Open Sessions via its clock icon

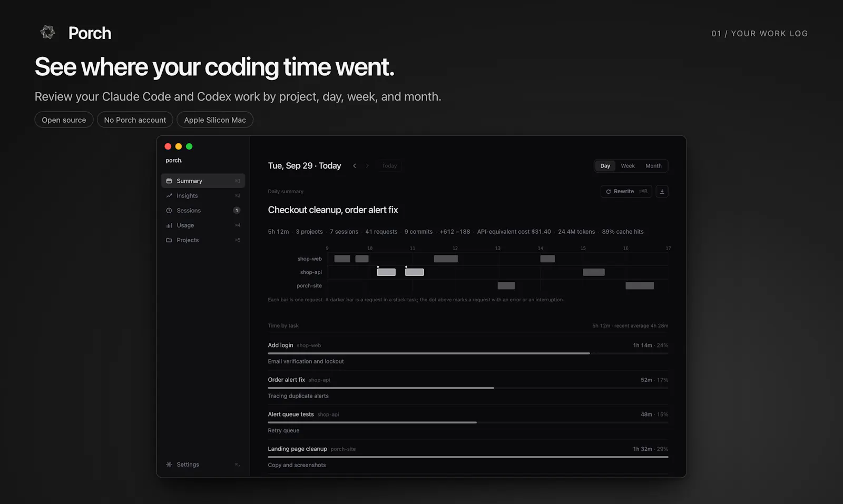(x=169, y=210)
